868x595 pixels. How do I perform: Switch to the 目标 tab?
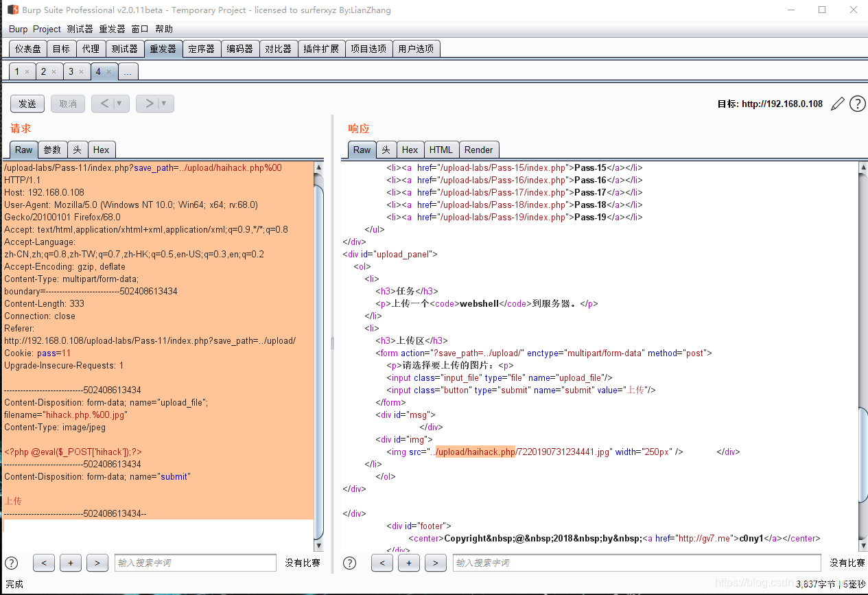pos(61,49)
